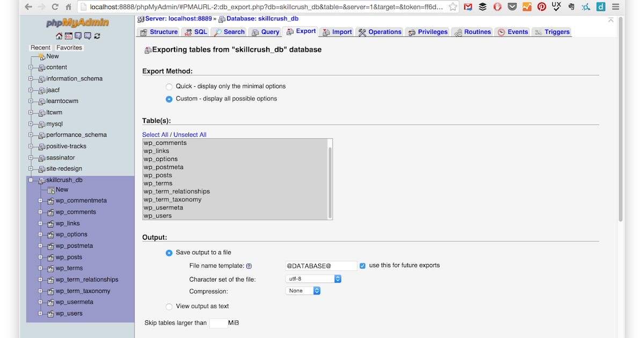Select the Quick export method radio button
The image size is (644, 338).
pyautogui.click(x=169, y=86)
